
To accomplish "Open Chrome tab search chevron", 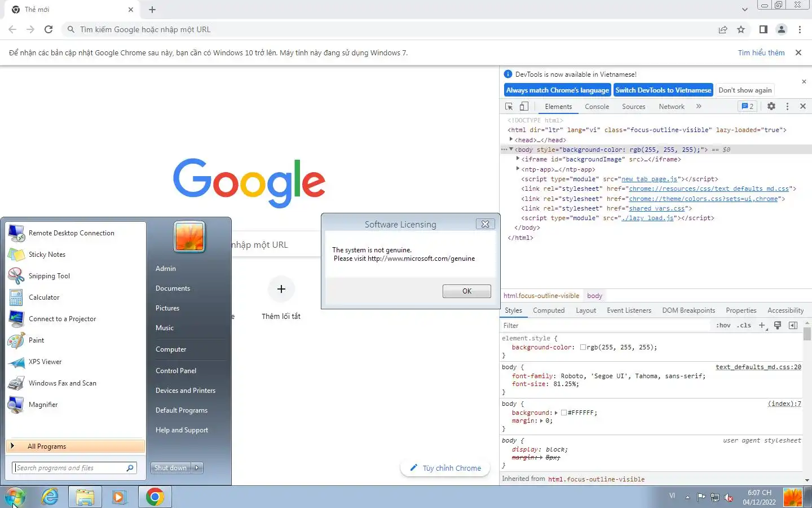I will (744, 10).
